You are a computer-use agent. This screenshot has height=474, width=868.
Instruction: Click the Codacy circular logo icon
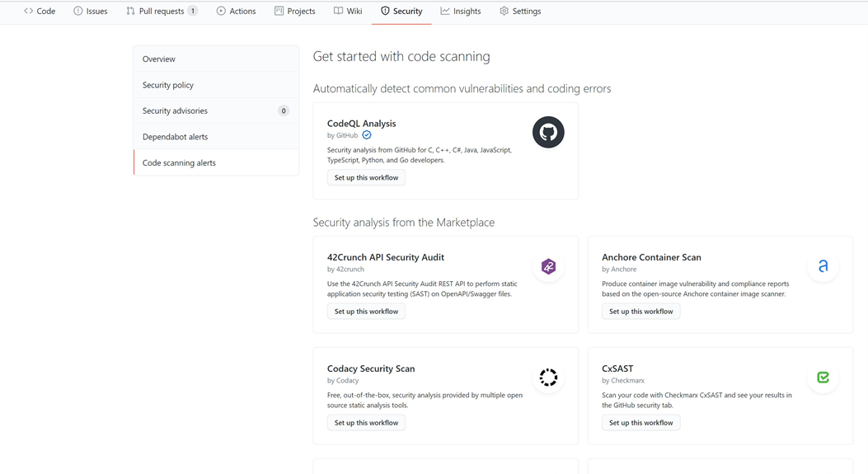tap(548, 378)
